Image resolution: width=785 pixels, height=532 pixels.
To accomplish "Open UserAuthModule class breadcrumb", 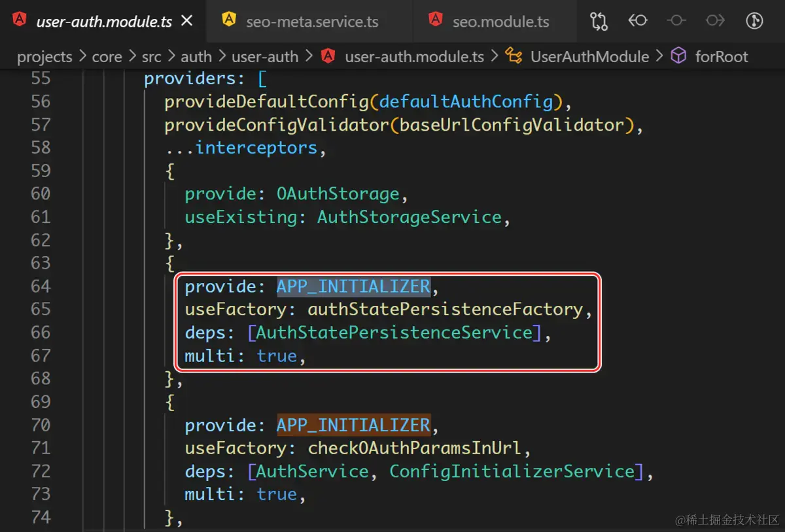I will [x=590, y=57].
